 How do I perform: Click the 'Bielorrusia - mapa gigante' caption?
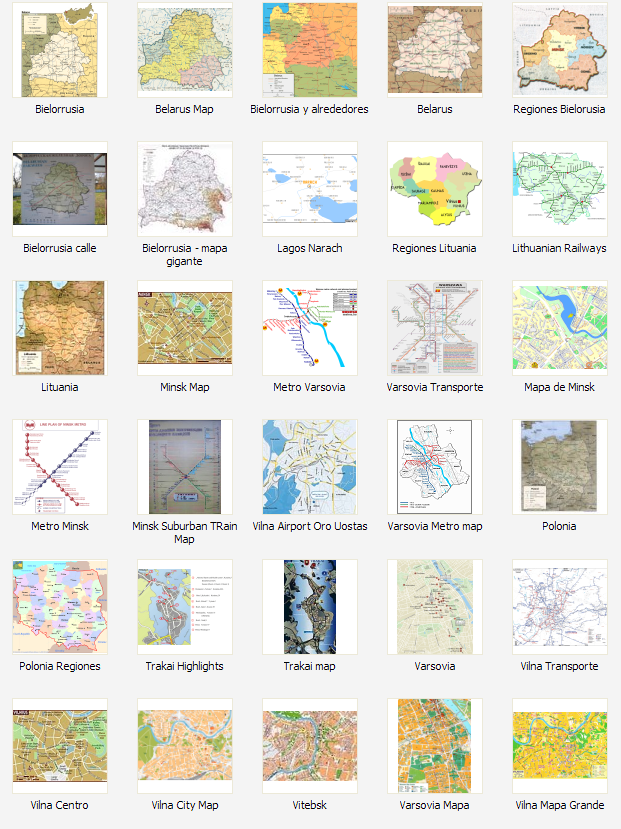(184, 254)
